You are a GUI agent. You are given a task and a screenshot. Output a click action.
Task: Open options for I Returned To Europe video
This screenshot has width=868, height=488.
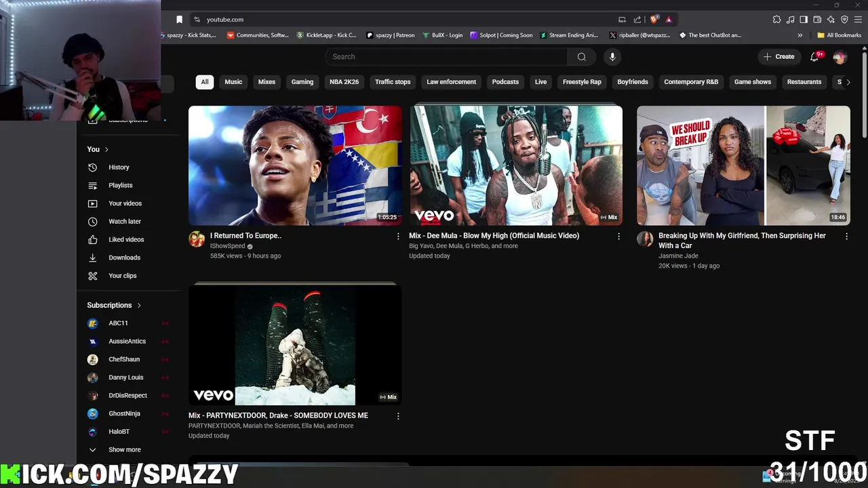pos(398,236)
